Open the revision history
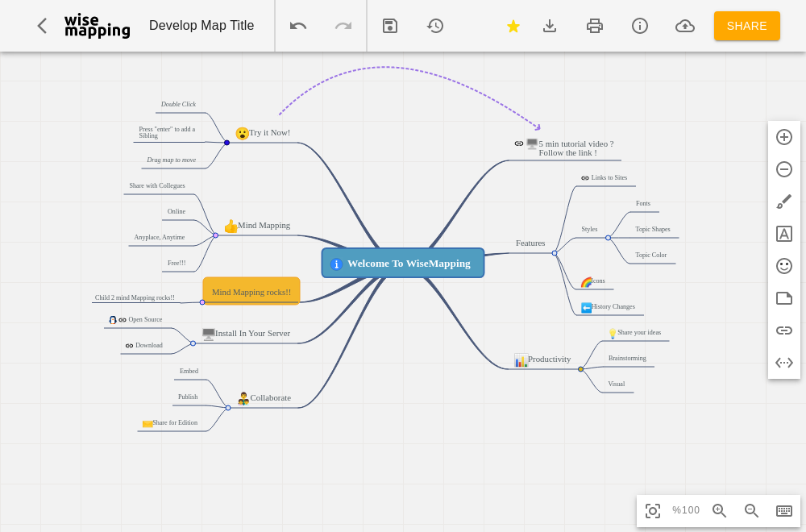Image resolution: width=806 pixels, height=532 pixels. [435, 26]
